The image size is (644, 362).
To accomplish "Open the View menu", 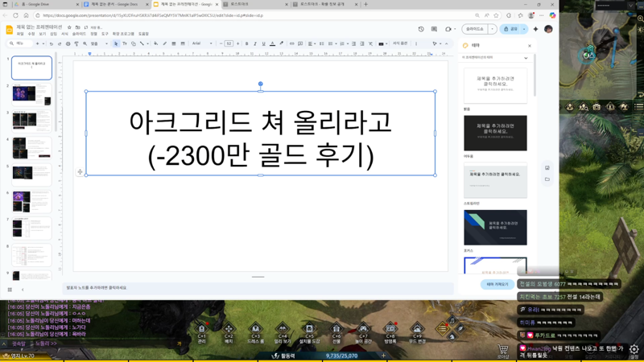I will tap(43, 34).
